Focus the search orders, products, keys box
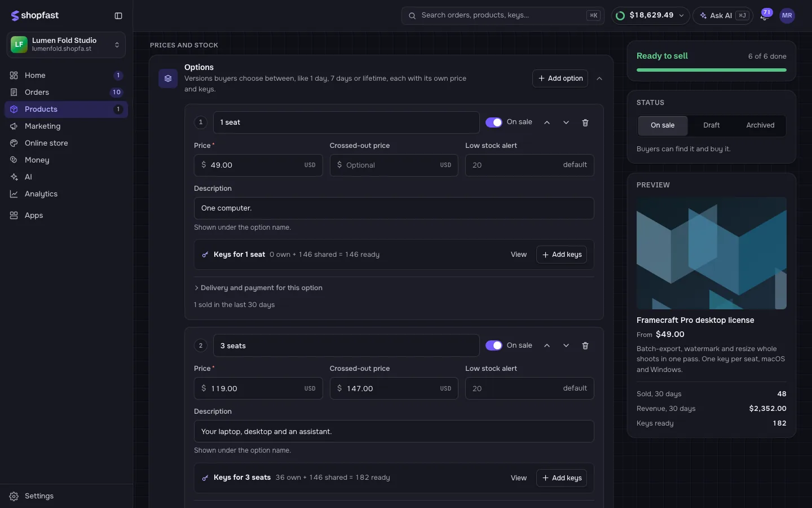The height and width of the screenshot is (508, 812). point(502,16)
